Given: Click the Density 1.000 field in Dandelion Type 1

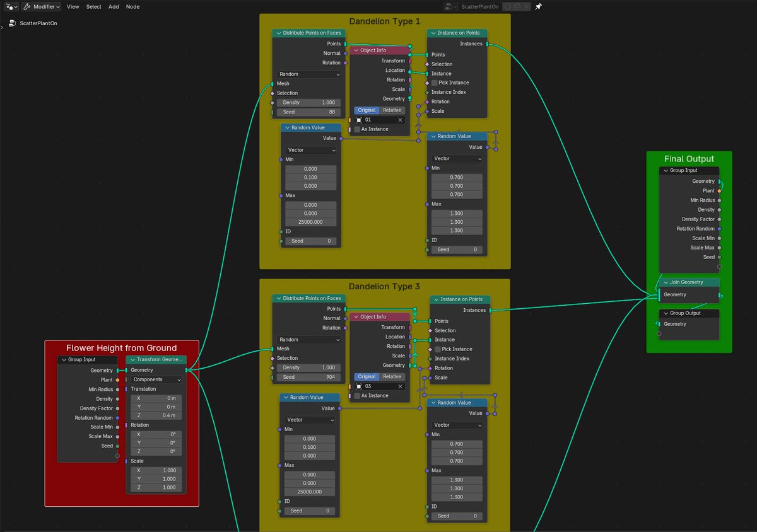Looking at the screenshot, I should click(308, 103).
